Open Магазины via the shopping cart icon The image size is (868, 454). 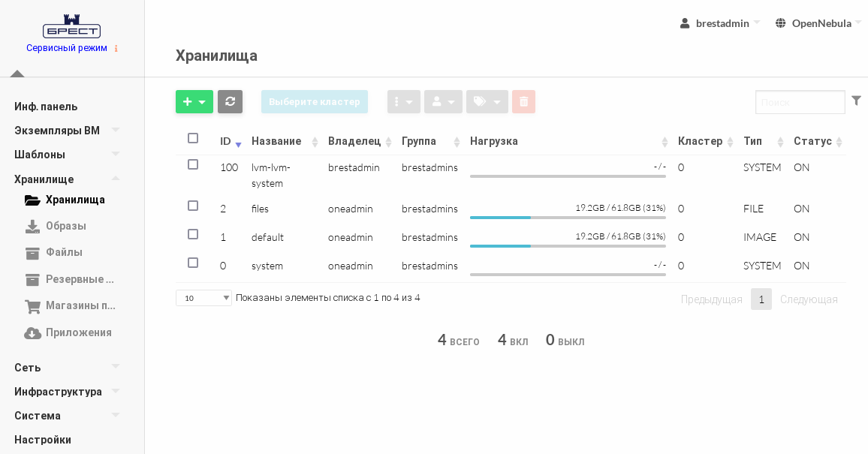(x=33, y=305)
